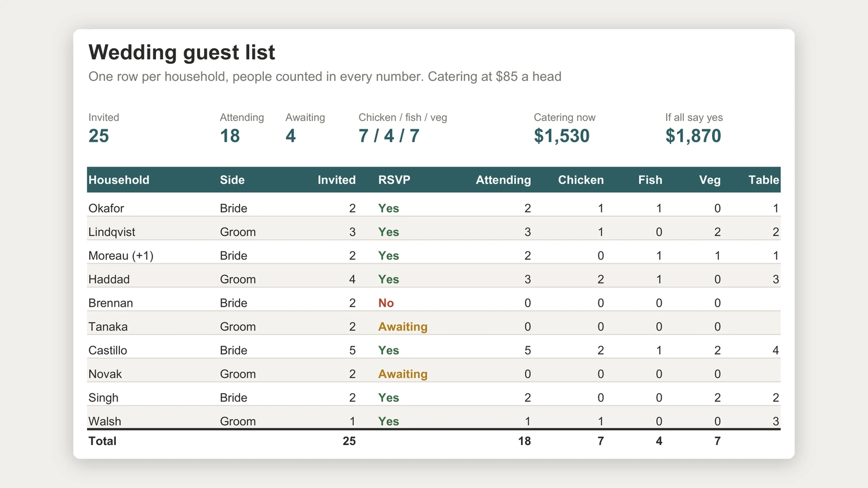
Task: Click Groom side cell in Lindqvist row
Action: point(238,232)
